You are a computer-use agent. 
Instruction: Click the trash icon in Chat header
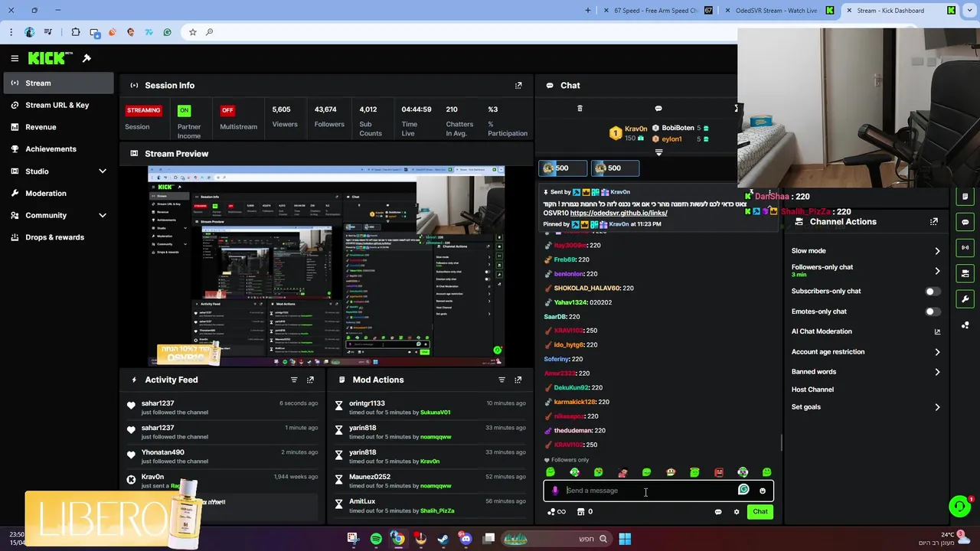tap(580, 109)
